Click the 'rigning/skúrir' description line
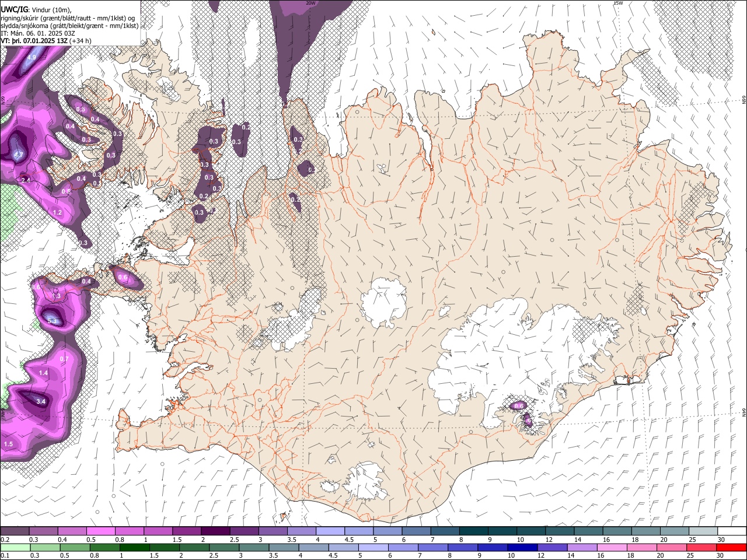Screen dimensions: 747x560 point(68,17)
